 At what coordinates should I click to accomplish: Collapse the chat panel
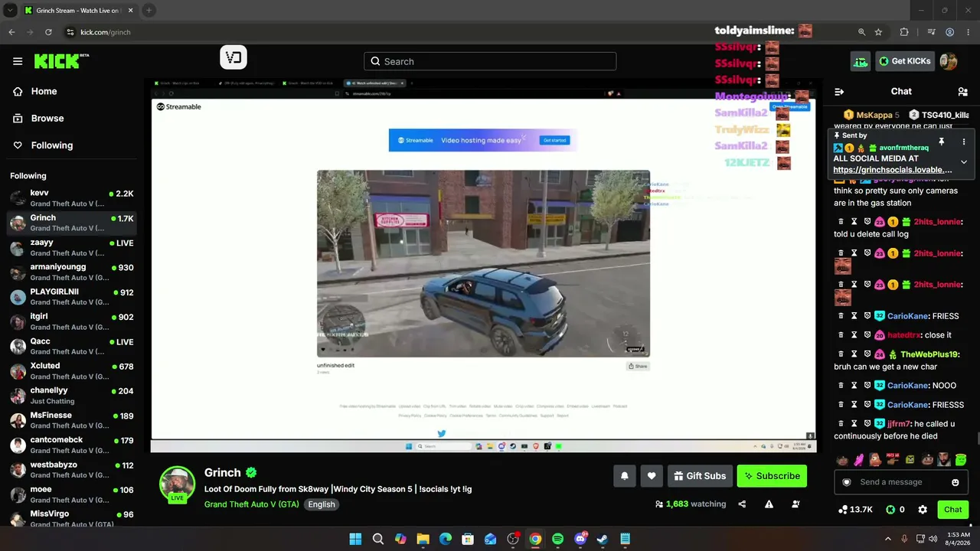click(839, 92)
